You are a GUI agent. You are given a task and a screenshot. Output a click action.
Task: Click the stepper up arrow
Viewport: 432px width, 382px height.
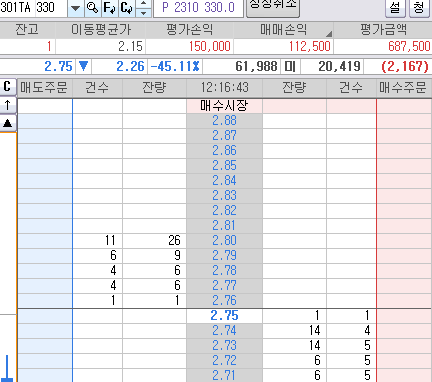coord(144,3)
